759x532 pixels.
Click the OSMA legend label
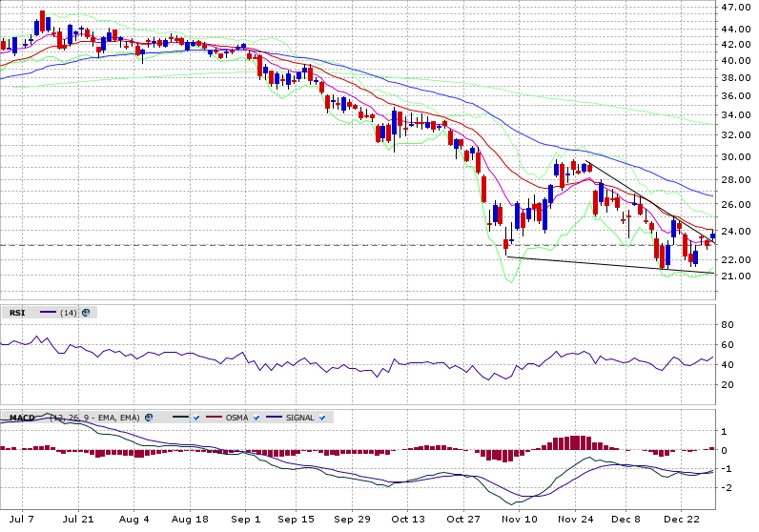238,418
